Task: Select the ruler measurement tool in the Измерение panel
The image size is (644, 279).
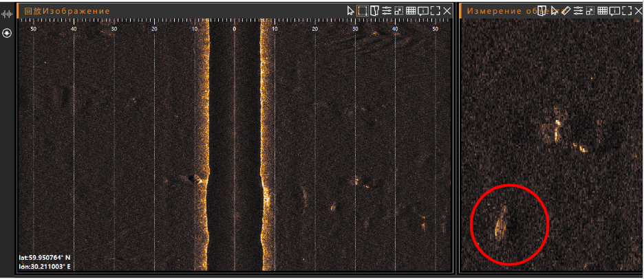Action: coord(566,11)
